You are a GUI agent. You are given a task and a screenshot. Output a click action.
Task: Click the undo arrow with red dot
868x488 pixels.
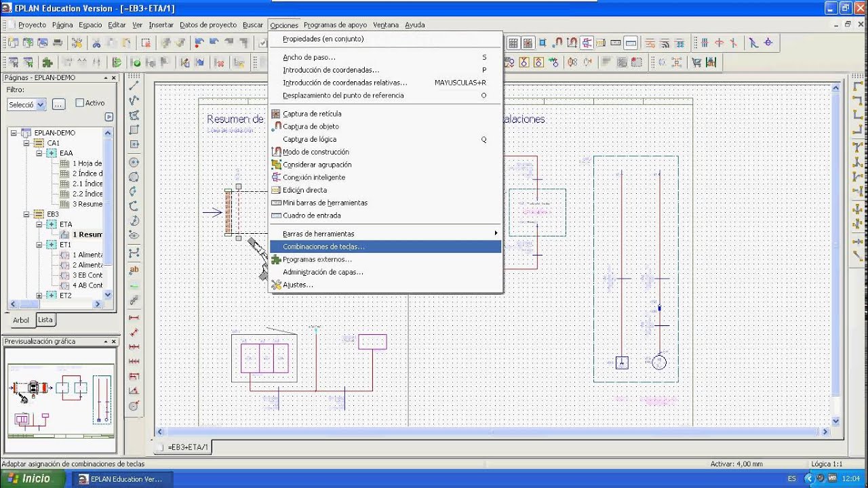click(x=199, y=43)
